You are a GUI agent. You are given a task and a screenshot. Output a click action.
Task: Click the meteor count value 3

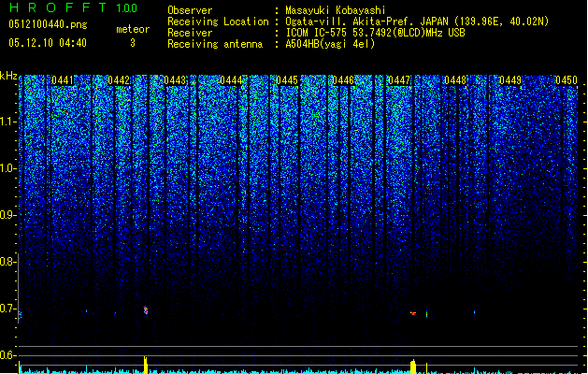pos(133,43)
